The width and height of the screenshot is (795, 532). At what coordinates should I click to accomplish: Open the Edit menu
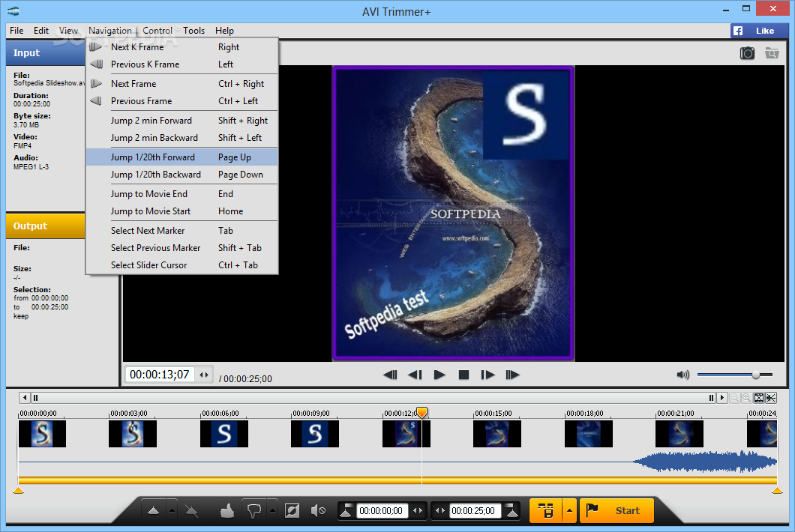point(41,31)
